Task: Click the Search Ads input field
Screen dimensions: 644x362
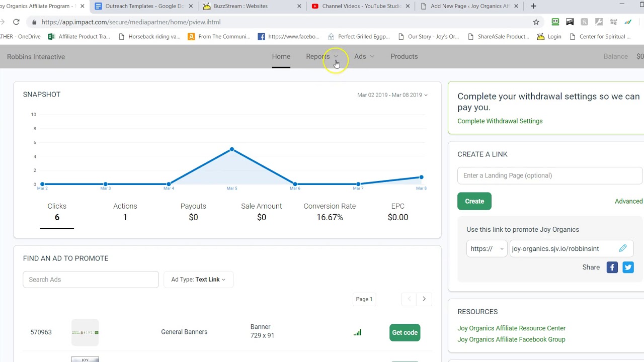Action: click(x=91, y=280)
